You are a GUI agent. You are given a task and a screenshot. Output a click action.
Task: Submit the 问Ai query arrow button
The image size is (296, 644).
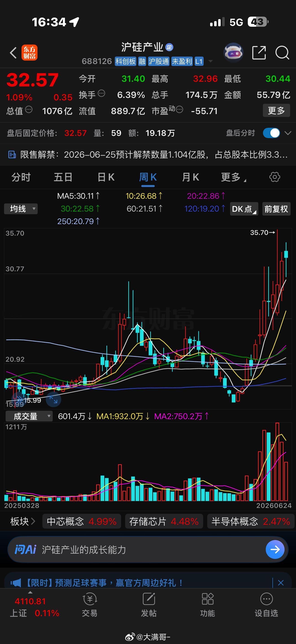[275, 549]
